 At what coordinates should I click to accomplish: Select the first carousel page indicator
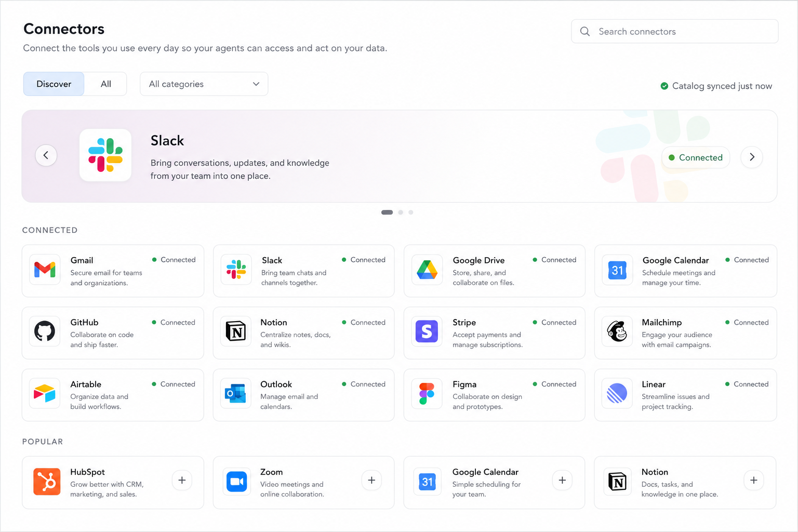point(387,212)
